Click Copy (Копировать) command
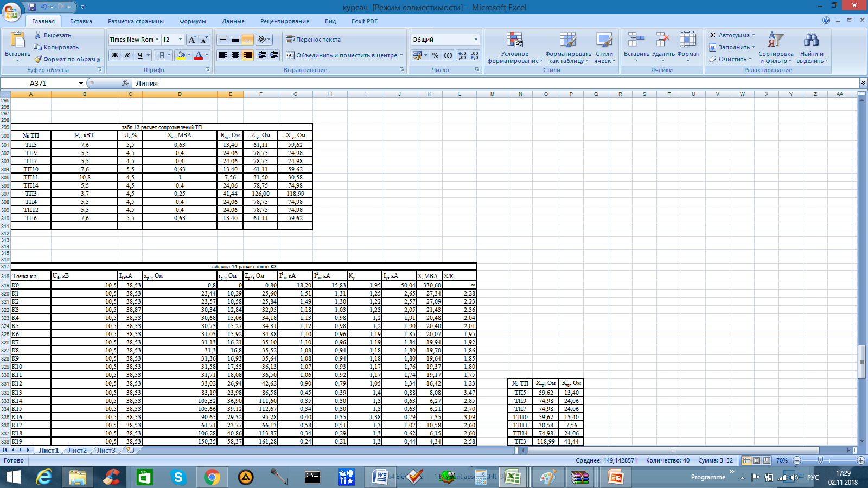The height and width of the screenshot is (488, 868). (56, 47)
